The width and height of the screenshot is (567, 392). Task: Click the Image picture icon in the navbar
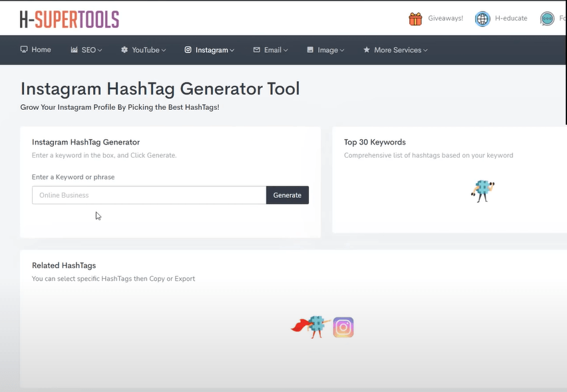[309, 49]
